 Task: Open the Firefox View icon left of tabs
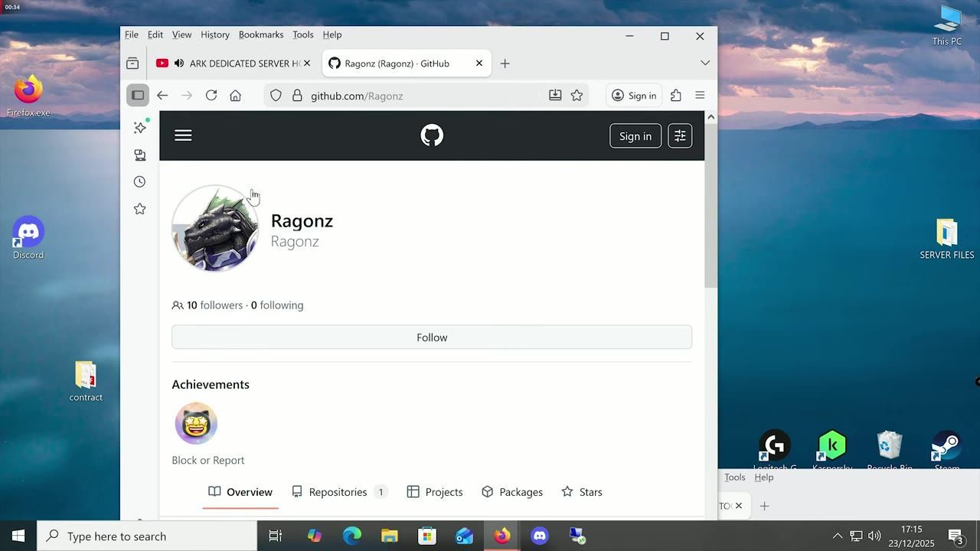(x=132, y=64)
